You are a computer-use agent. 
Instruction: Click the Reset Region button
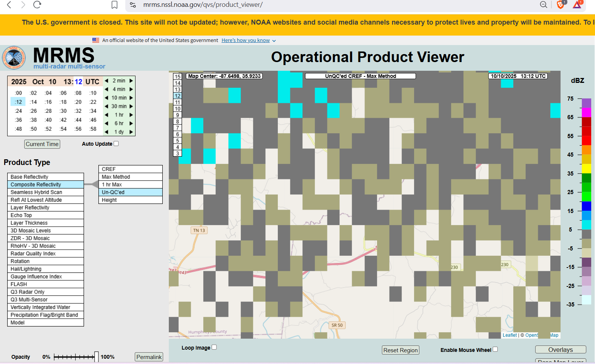(400, 350)
